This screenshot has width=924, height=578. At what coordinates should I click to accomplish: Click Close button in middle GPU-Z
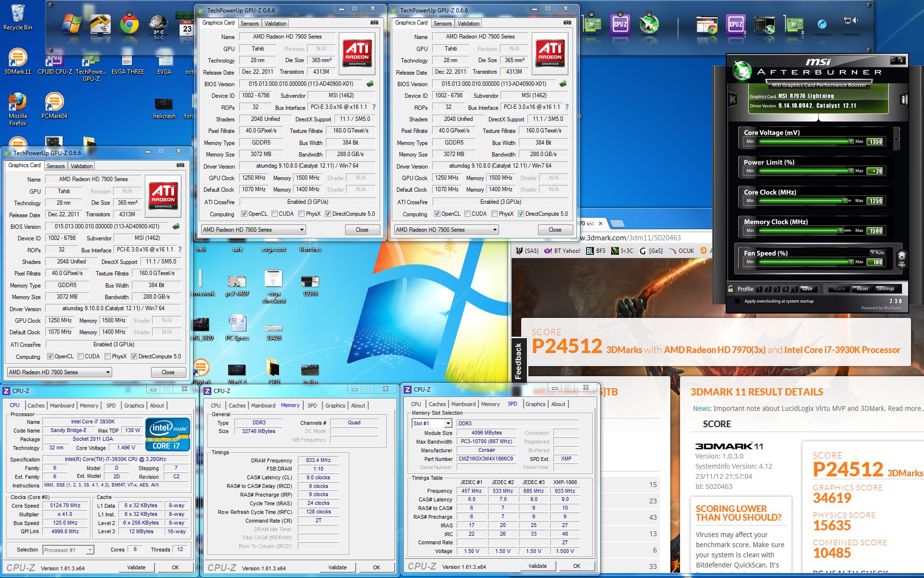pos(362,230)
